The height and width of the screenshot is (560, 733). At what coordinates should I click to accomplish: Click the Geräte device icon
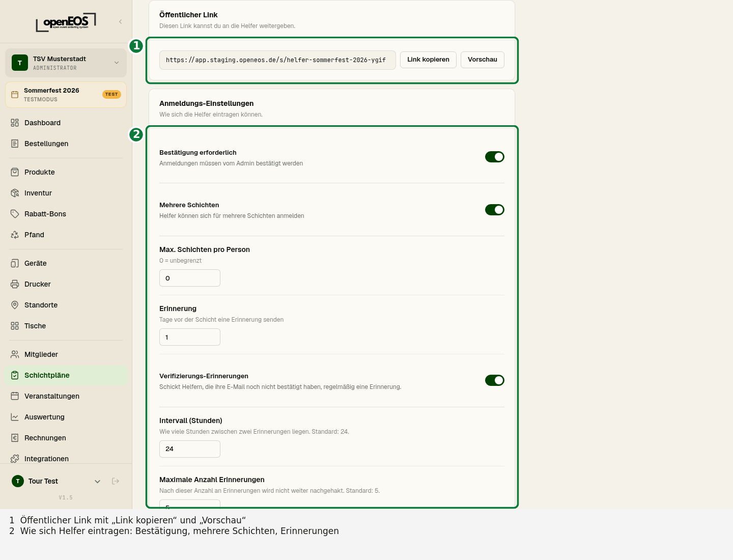[x=15, y=263]
